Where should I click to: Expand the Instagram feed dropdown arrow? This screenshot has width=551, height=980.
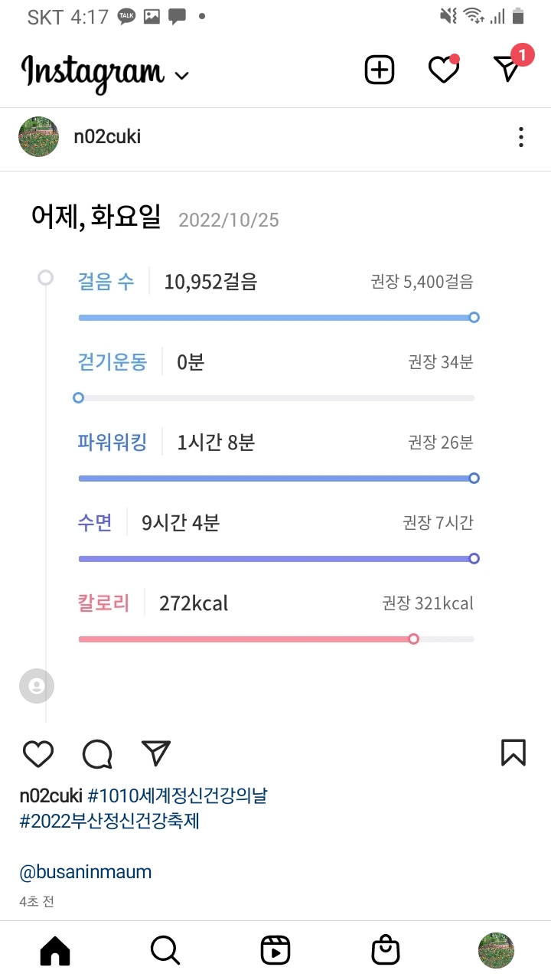tap(181, 75)
